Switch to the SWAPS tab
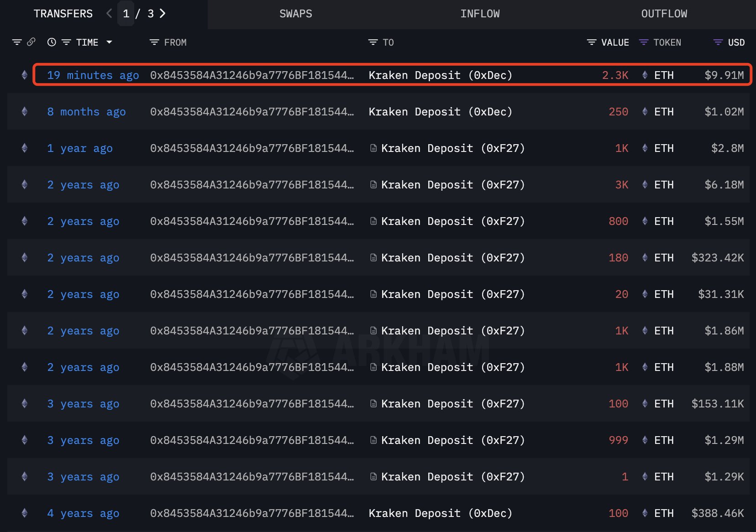 coord(296,14)
